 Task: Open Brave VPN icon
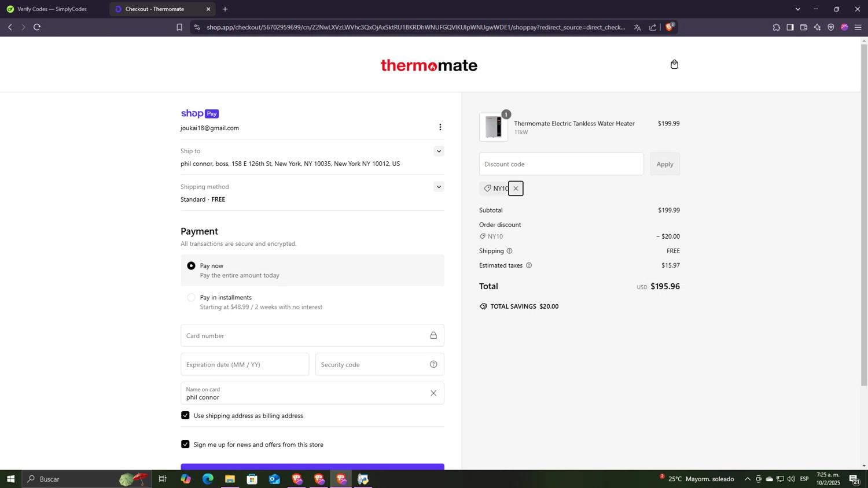coord(831,27)
